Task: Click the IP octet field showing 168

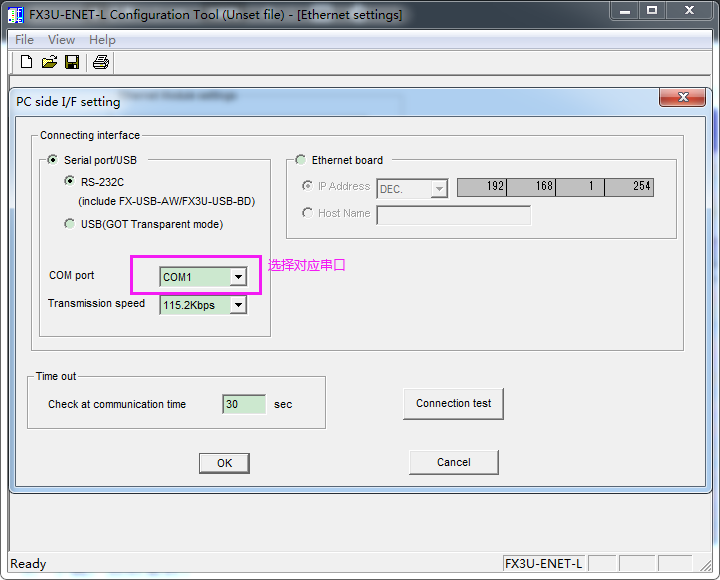Action: click(531, 187)
